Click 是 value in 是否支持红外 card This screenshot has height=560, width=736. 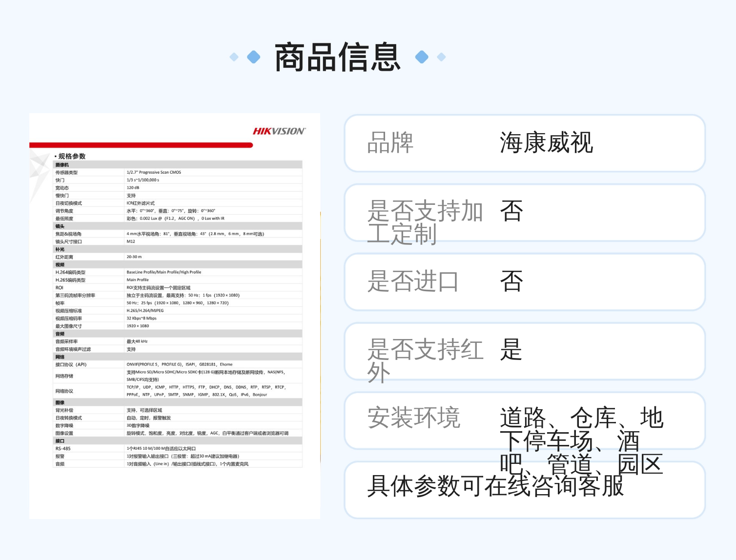pyautogui.click(x=511, y=349)
